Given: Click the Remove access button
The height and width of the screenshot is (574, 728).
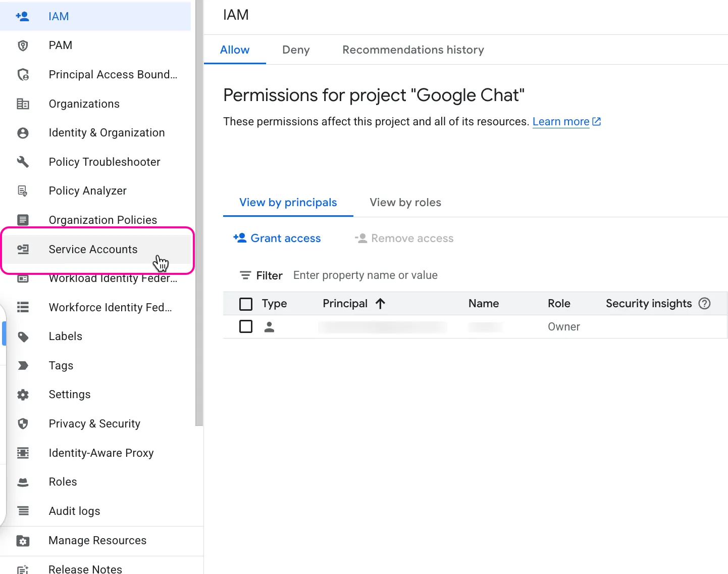Looking at the screenshot, I should click(x=404, y=238).
